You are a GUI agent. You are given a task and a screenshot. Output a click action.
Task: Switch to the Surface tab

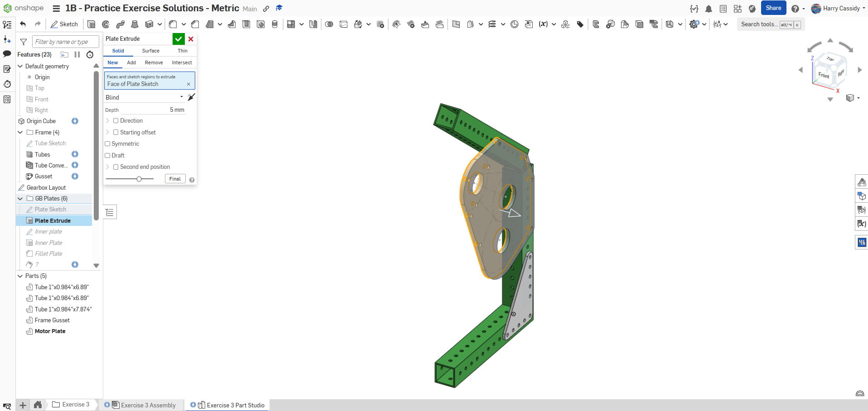point(150,51)
